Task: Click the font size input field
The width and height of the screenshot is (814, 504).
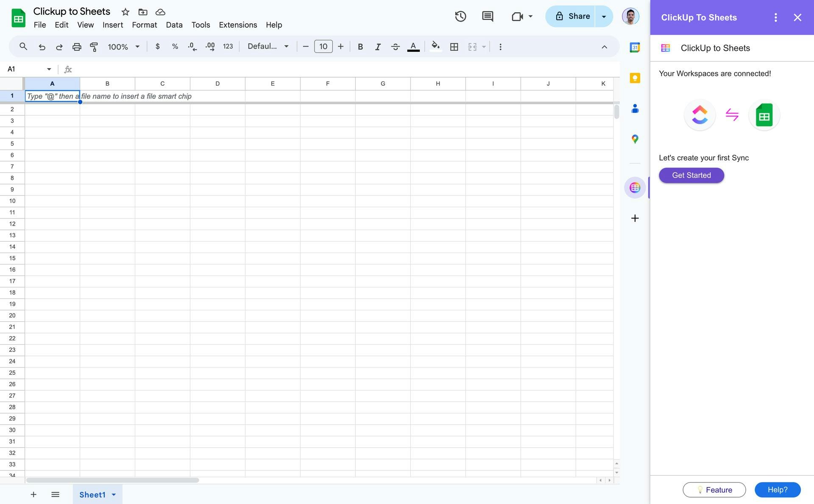Action: pos(323,47)
